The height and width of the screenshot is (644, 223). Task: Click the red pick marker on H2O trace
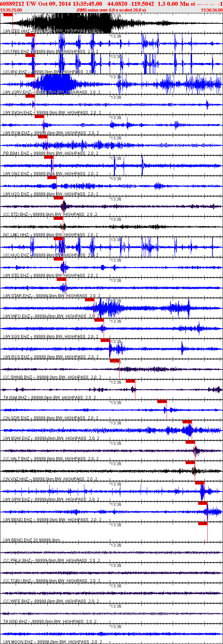pyautogui.click(x=52, y=177)
